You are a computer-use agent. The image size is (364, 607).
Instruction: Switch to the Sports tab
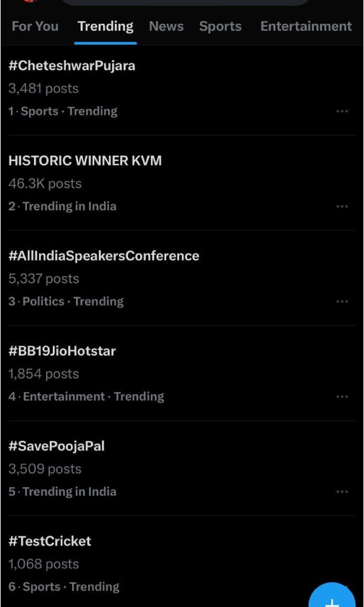[x=220, y=26]
